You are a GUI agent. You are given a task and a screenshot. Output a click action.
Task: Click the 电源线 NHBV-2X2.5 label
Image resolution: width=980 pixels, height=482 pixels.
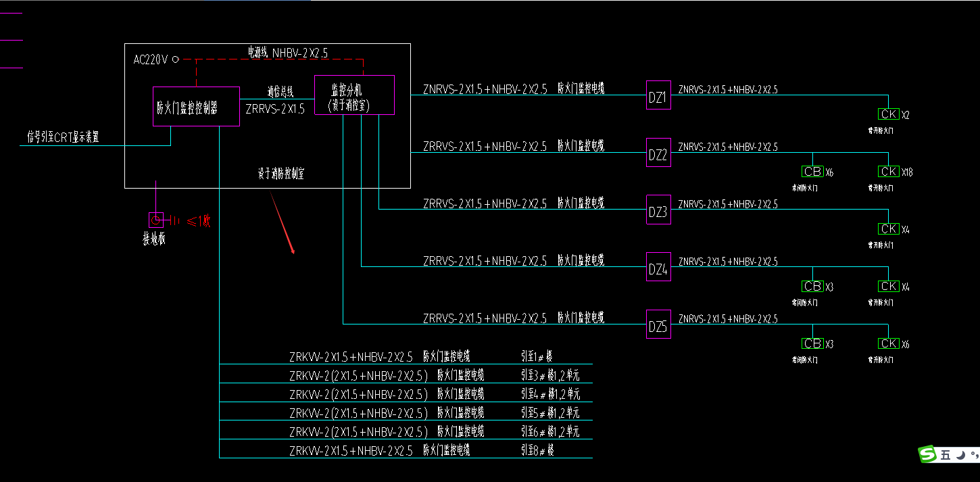[288, 52]
